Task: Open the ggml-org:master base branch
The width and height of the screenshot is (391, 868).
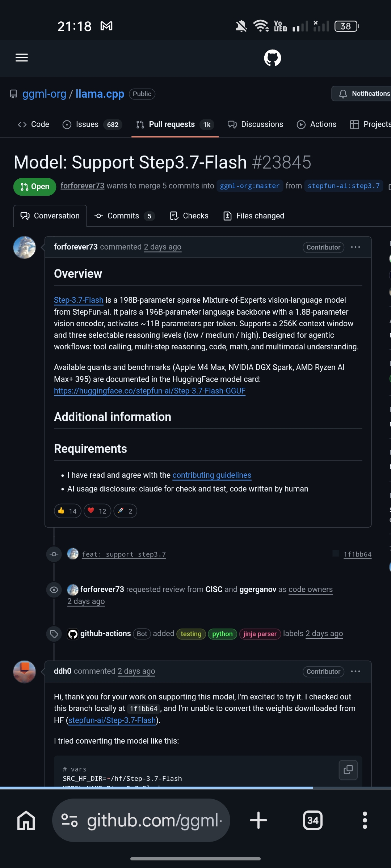Action: 250,186
